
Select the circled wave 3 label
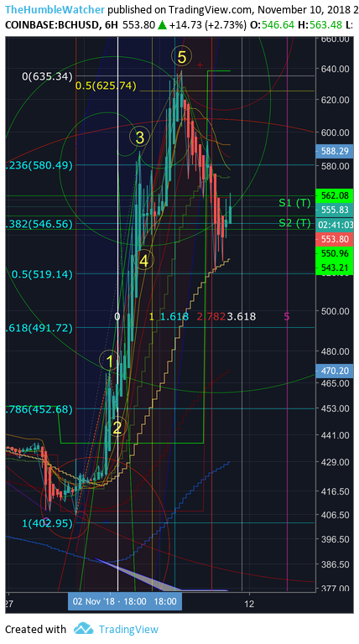pos(139,138)
